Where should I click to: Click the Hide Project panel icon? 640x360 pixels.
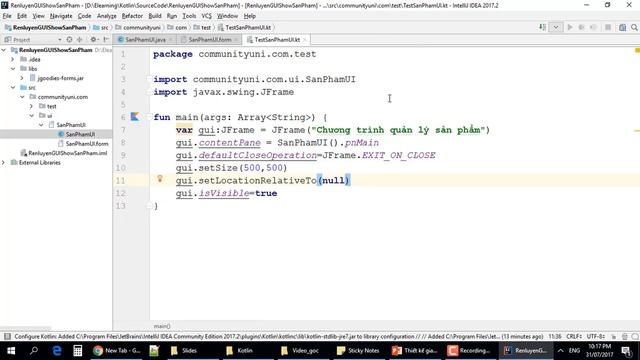(x=106, y=40)
